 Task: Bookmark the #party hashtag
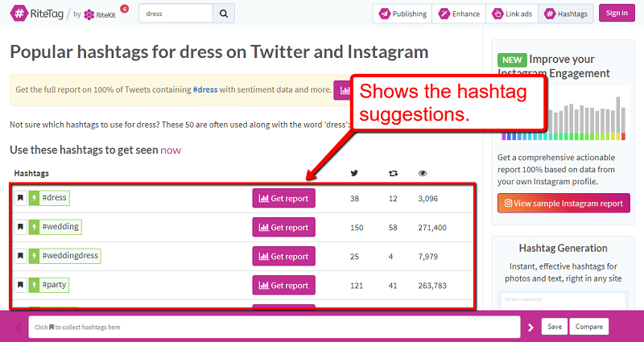pyautogui.click(x=21, y=285)
